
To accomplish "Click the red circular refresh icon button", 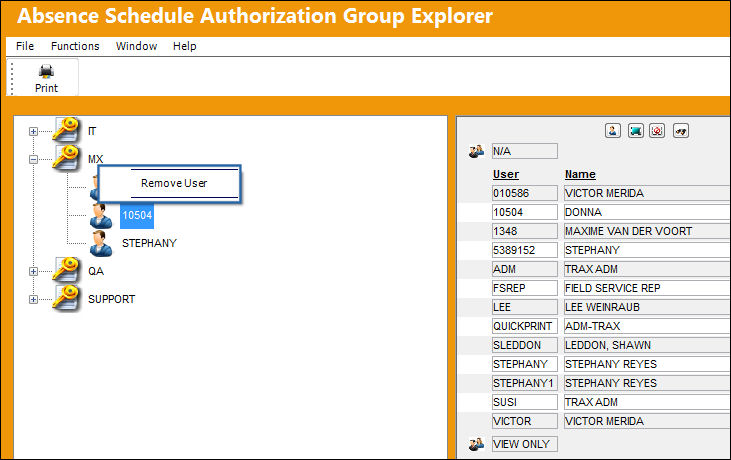I will [657, 130].
